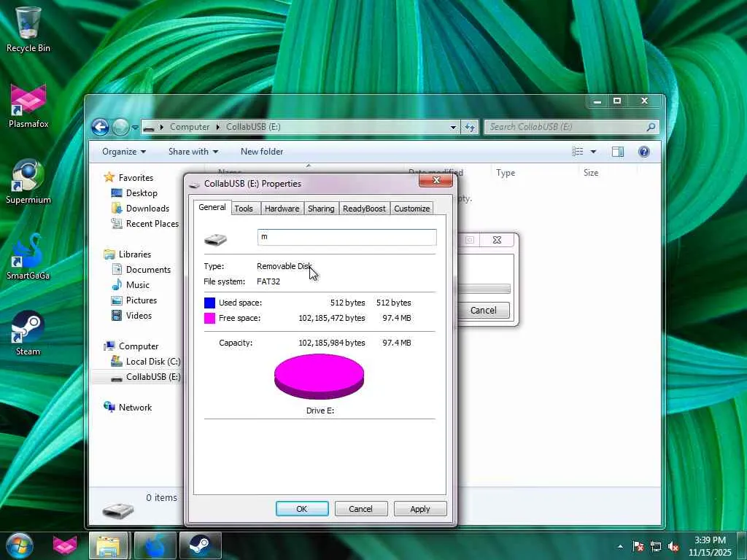The width and height of the screenshot is (747, 560).
Task: Click Computer in the address breadcrumb
Action: (190, 127)
